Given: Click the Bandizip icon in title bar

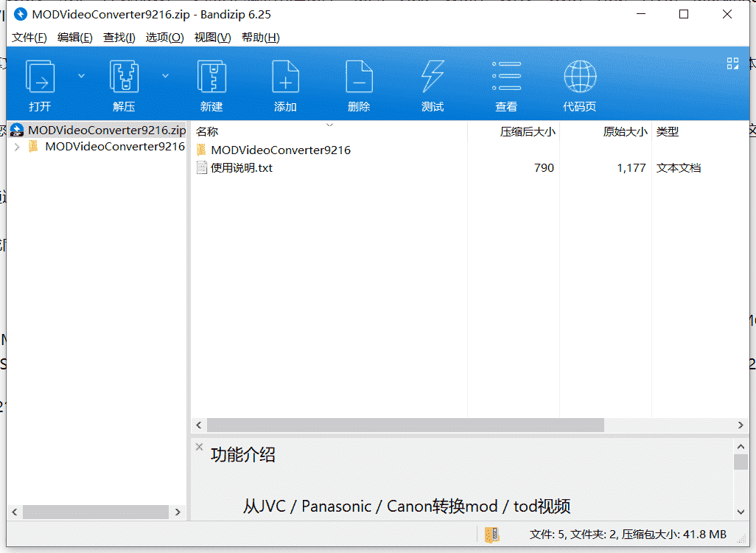Looking at the screenshot, I should click(20, 15).
